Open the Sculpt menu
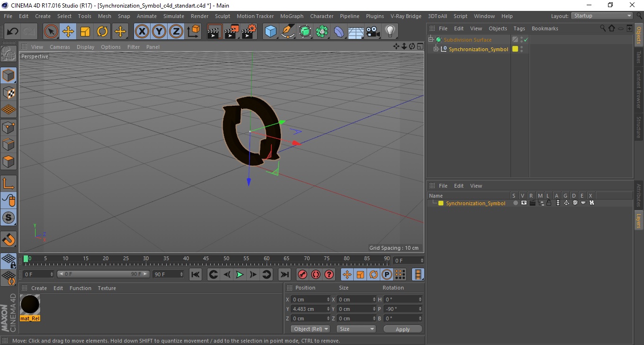Screen dimensions: 644x345 point(222,16)
